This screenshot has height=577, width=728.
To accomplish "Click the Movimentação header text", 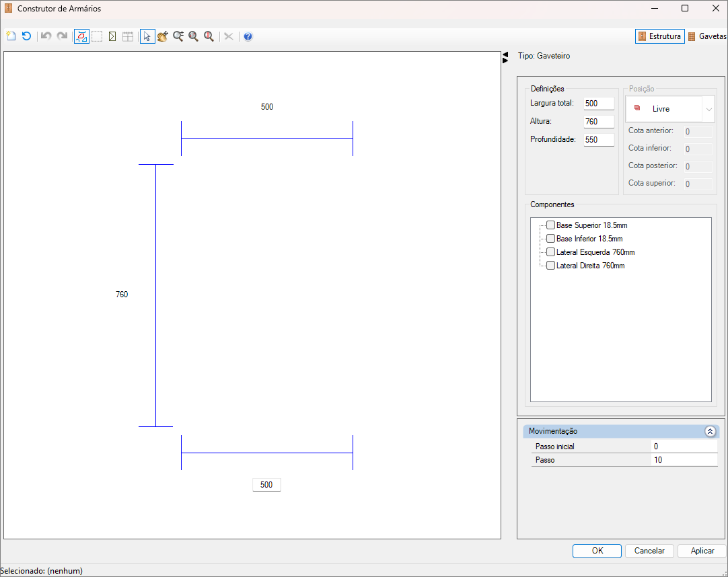I will [x=553, y=431].
